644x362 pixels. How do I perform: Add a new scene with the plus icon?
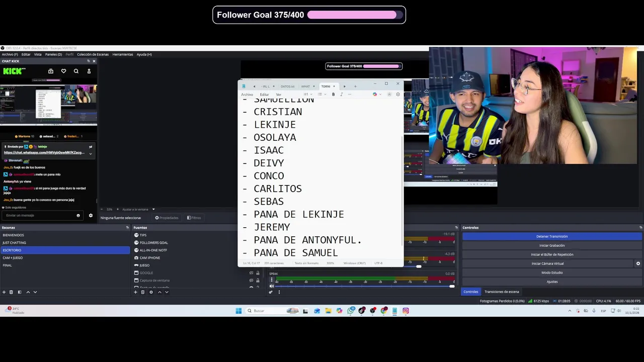[4, 292]
